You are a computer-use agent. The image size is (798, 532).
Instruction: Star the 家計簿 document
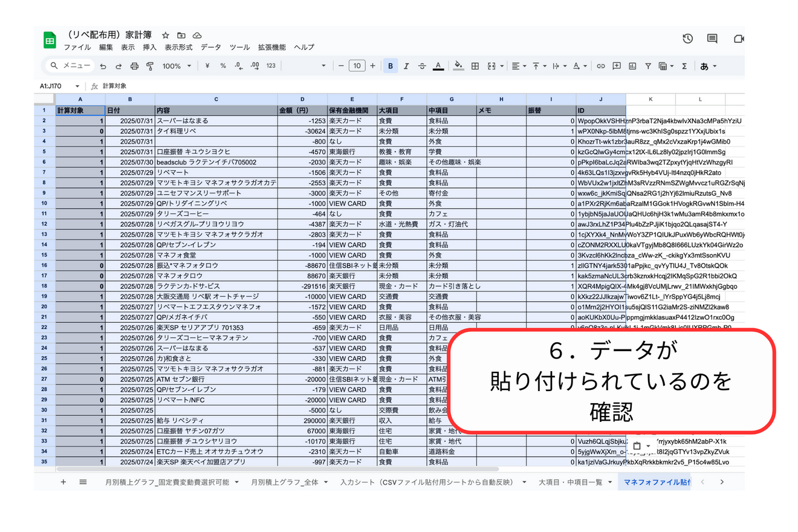[165, 36]
